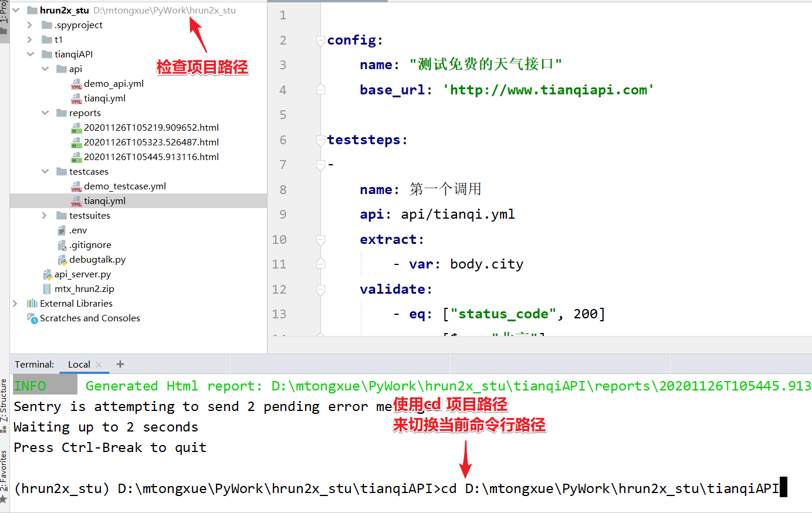This screenshot has width=812, height=513.
Task: Collapse the hrun2x_stu project root
Action: (x=16, y=11)
